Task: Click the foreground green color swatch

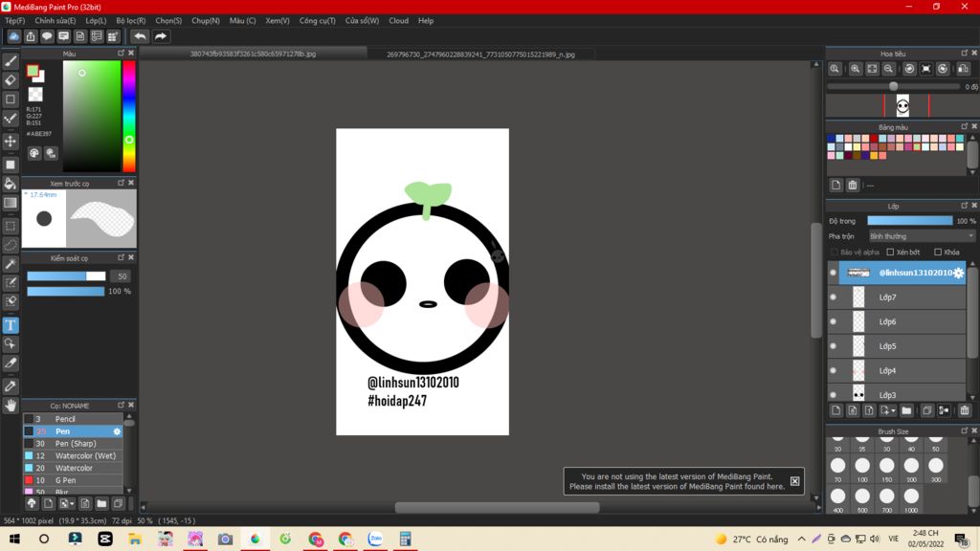Action: (x=33, y=71)
